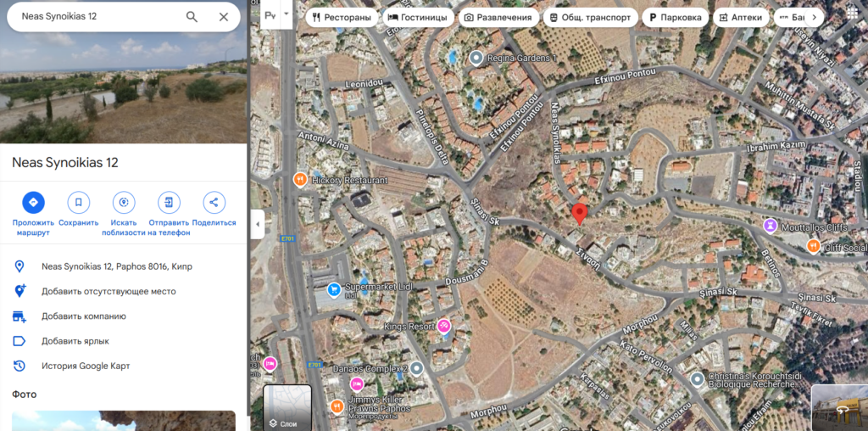This screenshot has height=431, width=868.
Task: Open История Google Карт entry
Action: coord(86,367)
